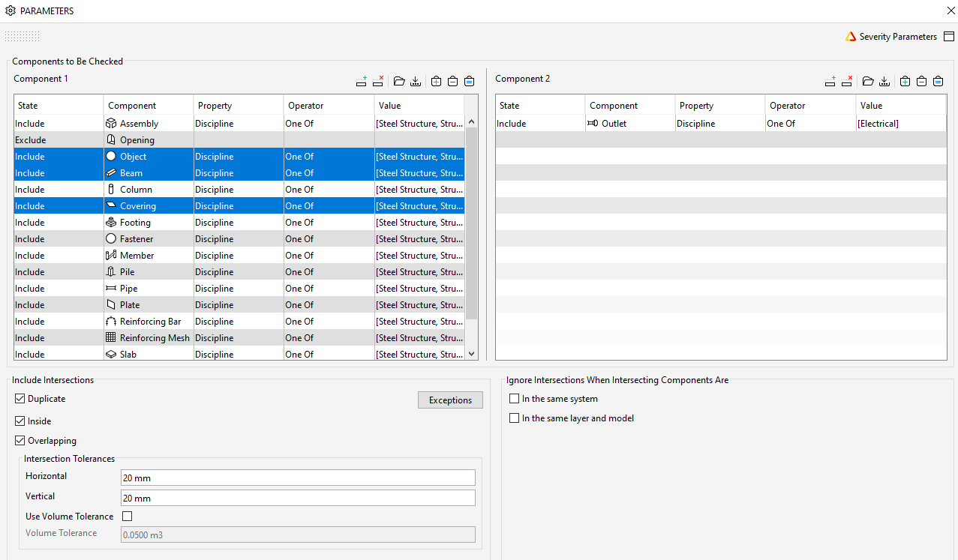Click the Horizontal tolerance field

298,478
